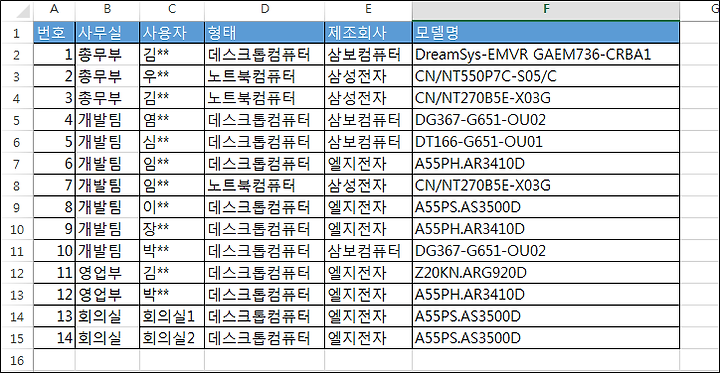Select A55PH.AR3410D in row 13
This screenshot has height=373, width=720.
(546, 294)
